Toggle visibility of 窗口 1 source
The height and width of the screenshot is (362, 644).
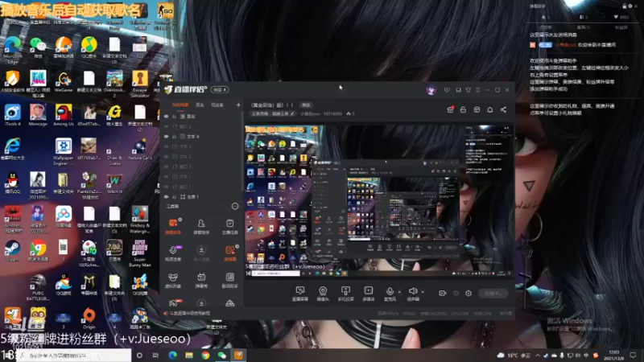[x=167, y=187]
